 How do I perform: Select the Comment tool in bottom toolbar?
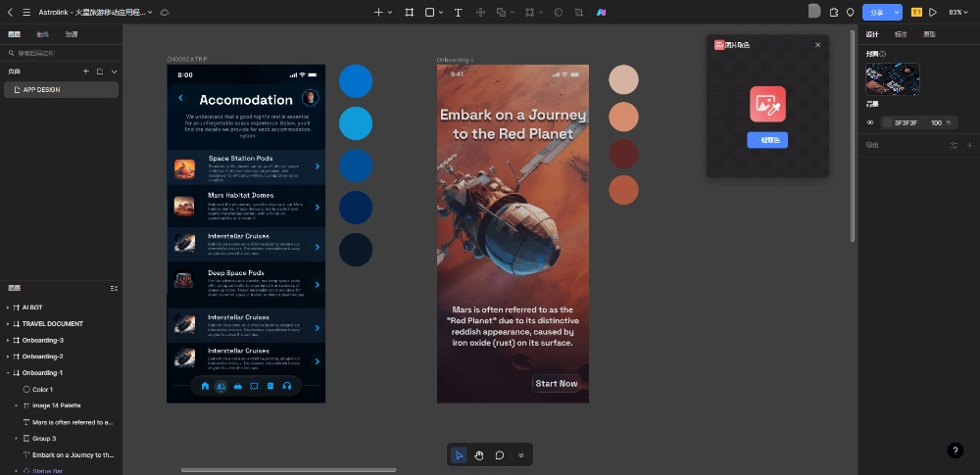tap(500, 454)
